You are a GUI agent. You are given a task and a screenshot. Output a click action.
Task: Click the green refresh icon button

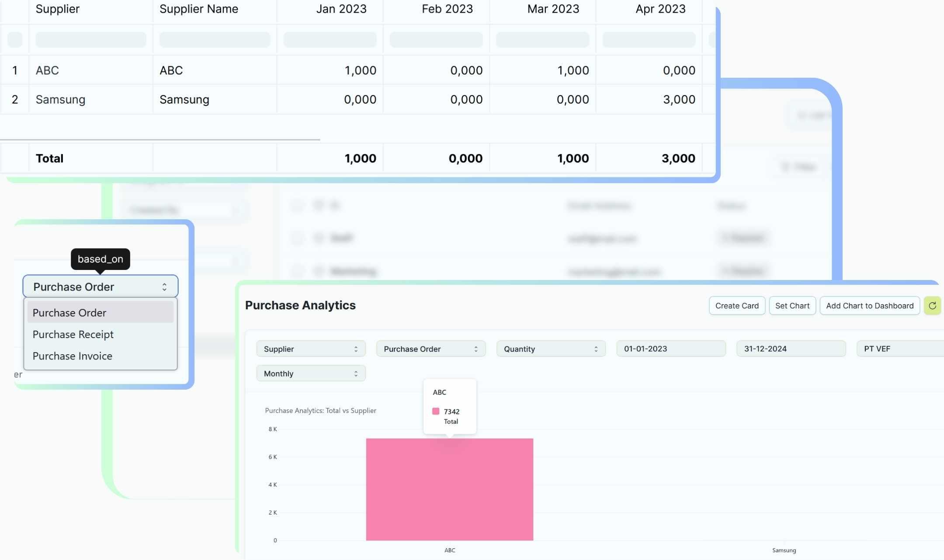click(932, 306)
